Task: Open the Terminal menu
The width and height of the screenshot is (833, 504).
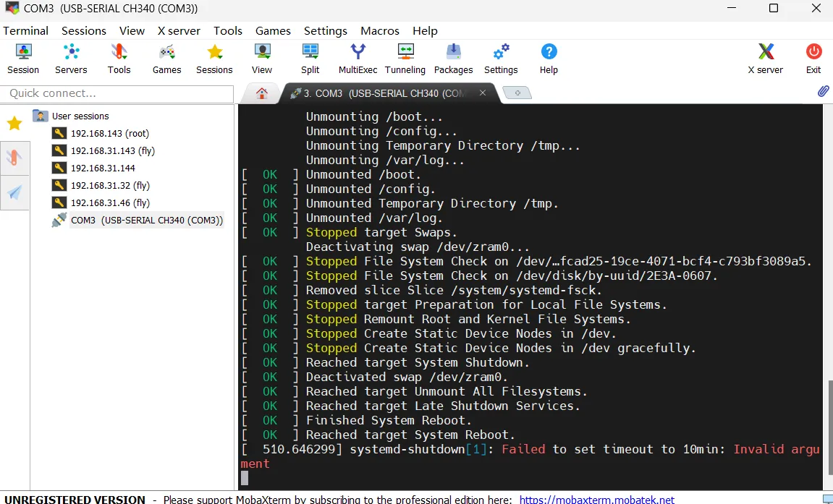Action: 25,30
